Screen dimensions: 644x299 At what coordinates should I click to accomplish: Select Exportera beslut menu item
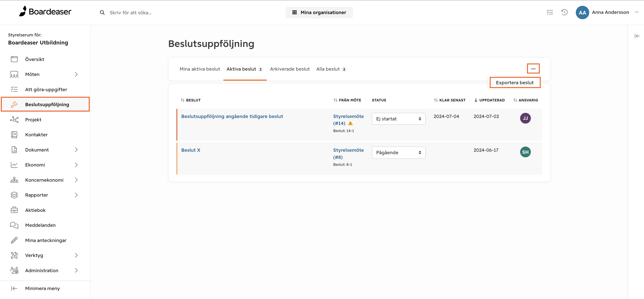pyautogui.click(x=515, y=83)
